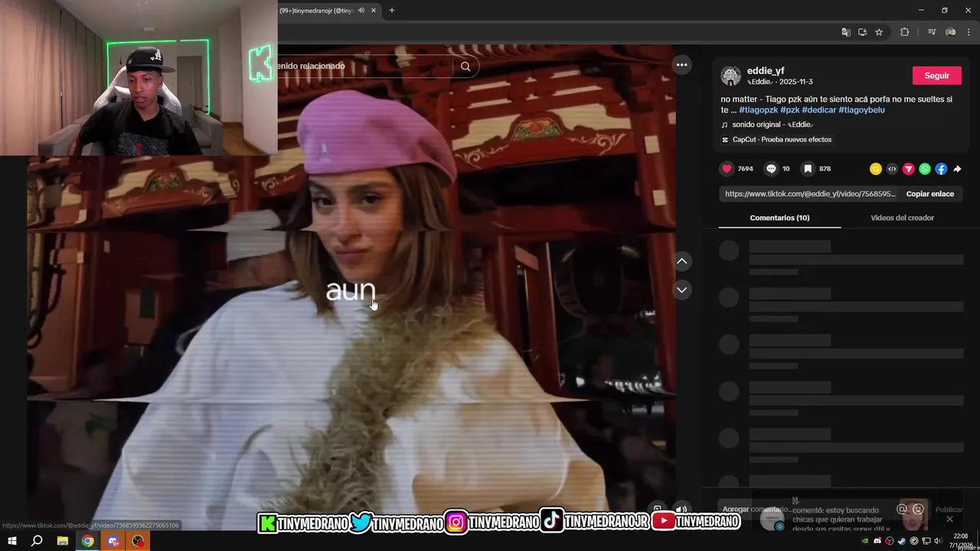Open the three-dot options menu on video
Image resolution: width=980 pixels, height=551 pixels.
681,65
